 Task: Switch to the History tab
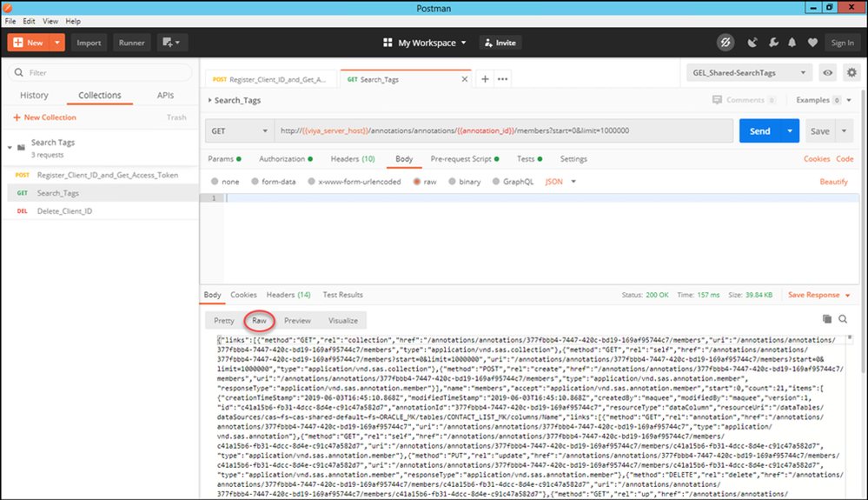click(35, 96)
